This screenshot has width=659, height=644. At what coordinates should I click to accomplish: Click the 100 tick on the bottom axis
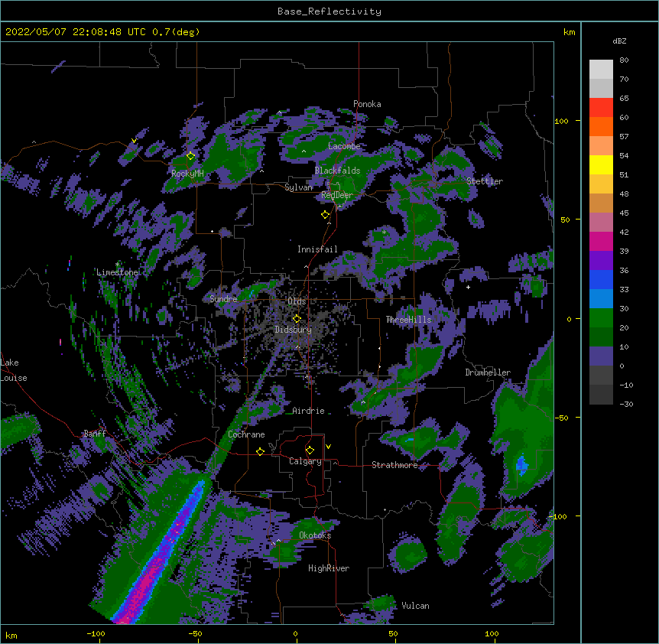click(x=492, y=633)
